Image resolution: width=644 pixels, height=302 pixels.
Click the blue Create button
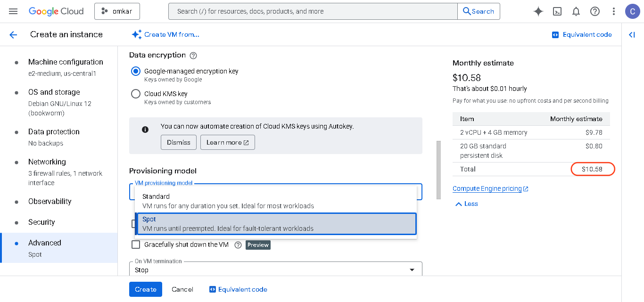[x=145, y=289]
